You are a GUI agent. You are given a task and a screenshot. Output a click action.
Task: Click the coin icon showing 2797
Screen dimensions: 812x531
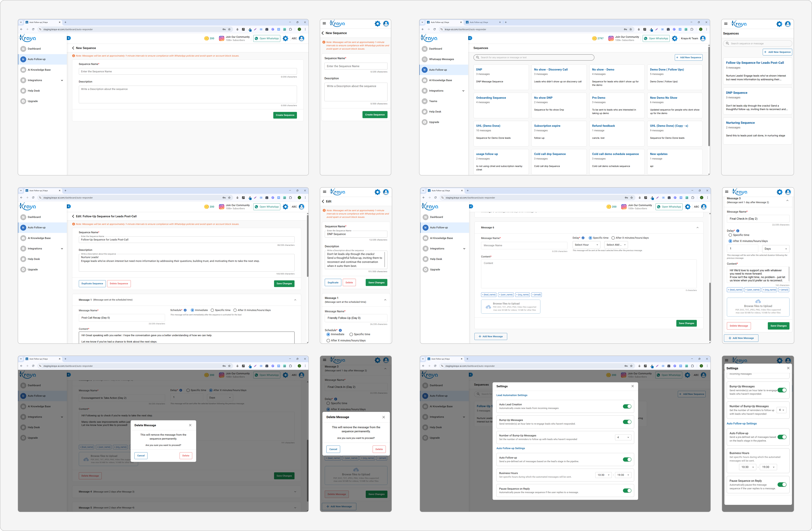pos(594,39)
